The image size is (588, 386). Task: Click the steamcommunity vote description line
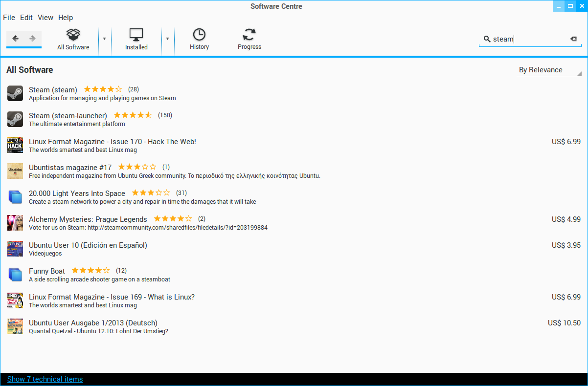(x=148, y=228)
